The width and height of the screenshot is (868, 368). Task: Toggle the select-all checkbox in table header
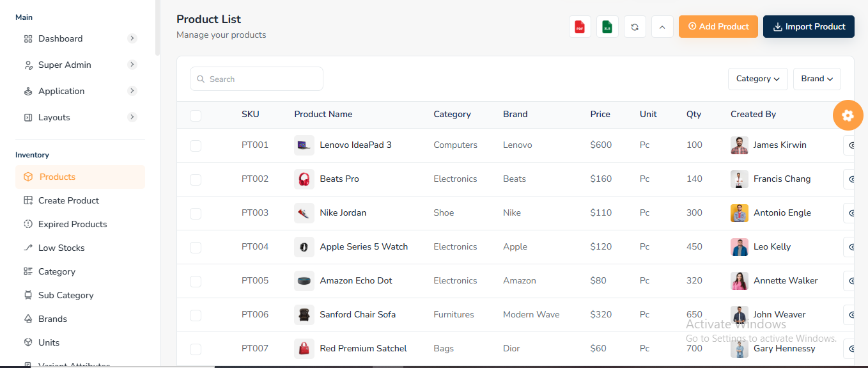pyautogui.click(x=196, y=115)
